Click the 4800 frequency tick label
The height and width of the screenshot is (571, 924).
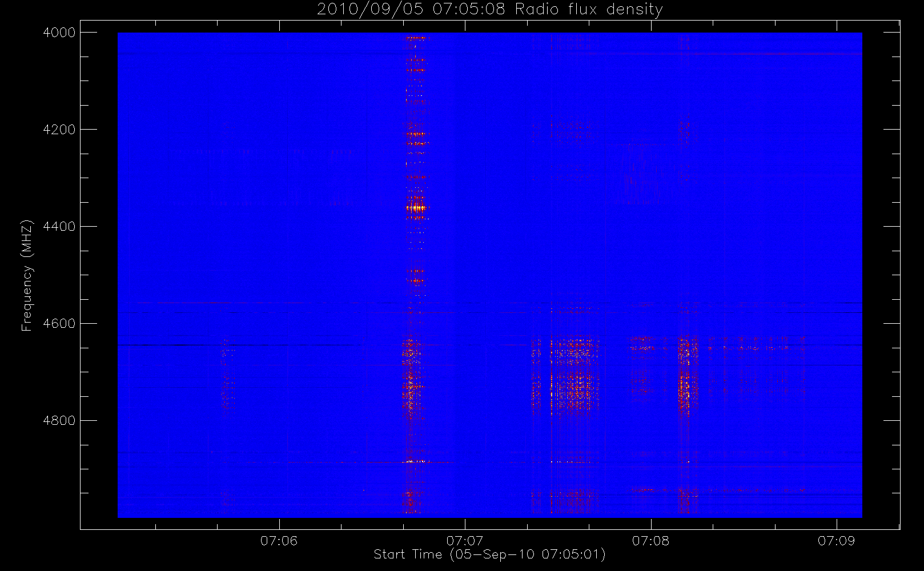click(x=59, y=421)
